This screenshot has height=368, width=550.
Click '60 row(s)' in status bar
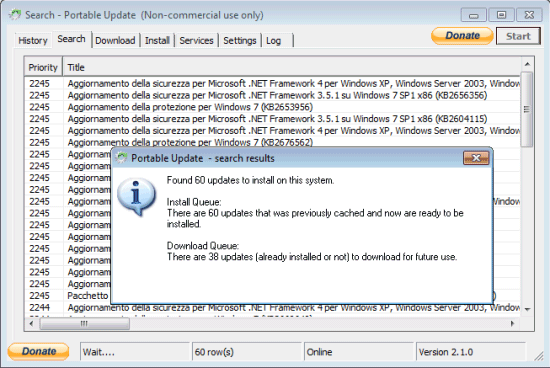(x=247, y=352)
